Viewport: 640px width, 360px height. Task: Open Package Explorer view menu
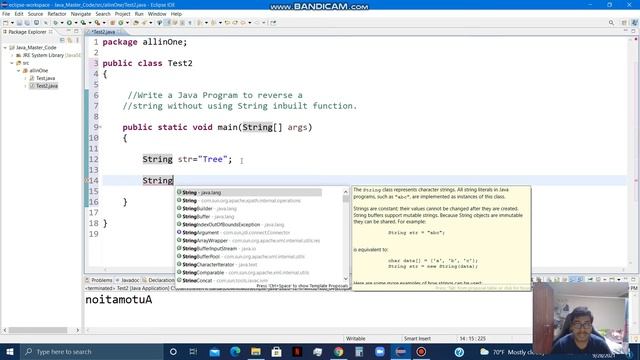tap(77, 40)
